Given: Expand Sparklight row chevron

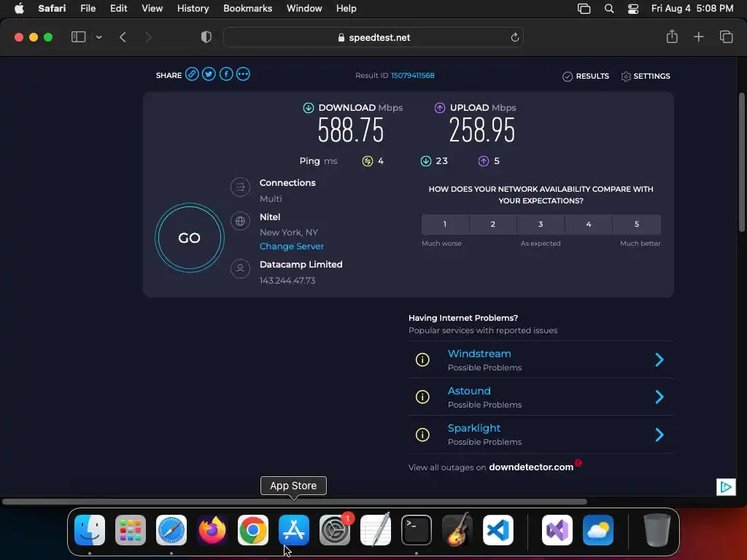Looking at the screenshot, I should (659, 435).
